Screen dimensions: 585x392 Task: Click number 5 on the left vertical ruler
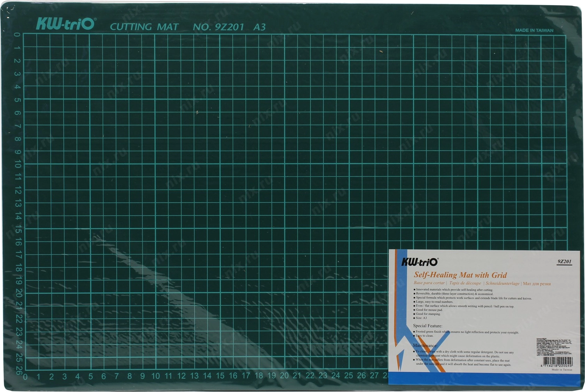point(18,100)
